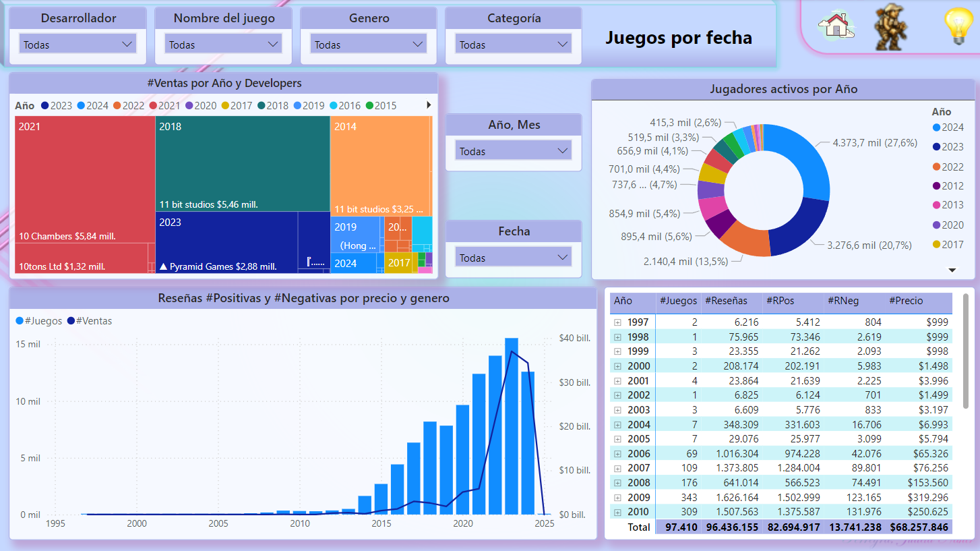Toggle #Ventas series in chart legend
Viewport: 980px width, 551px height.
[89, 321]
